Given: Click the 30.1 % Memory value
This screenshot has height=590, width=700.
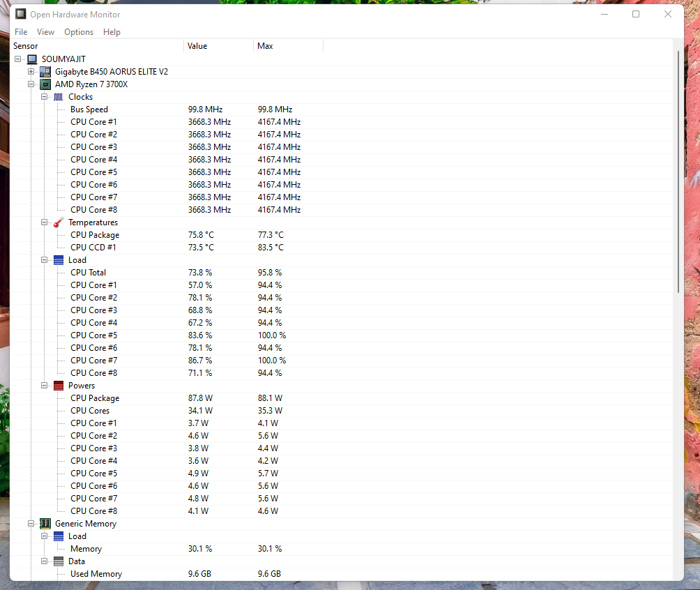Looking at the screenshot, I should 200,548.
